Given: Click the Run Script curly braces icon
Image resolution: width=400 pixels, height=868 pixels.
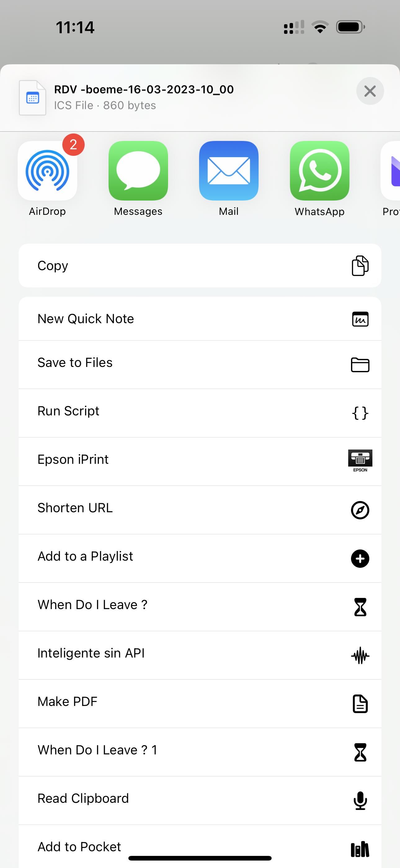Looking at the screenshot, I should [360, 413].
